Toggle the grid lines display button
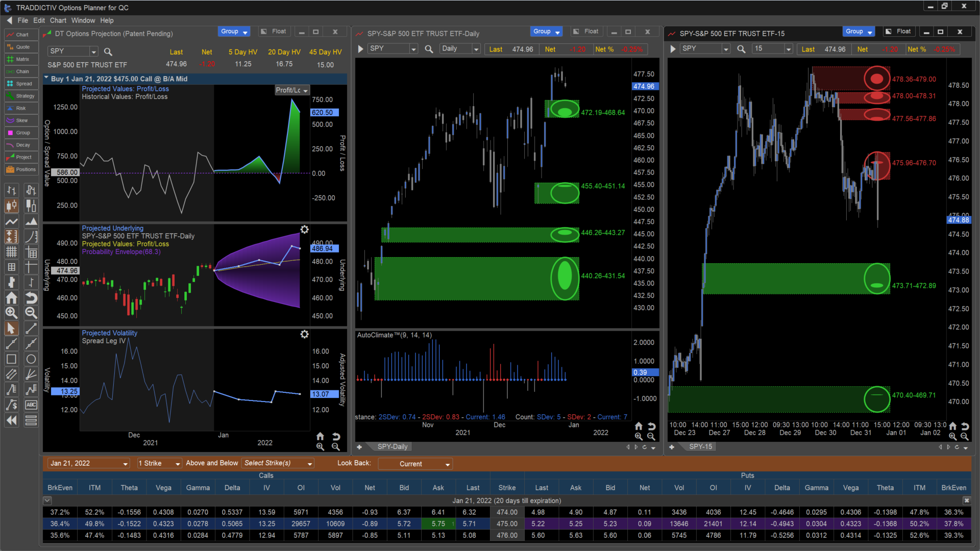The height and width of the screenshot is (551, 980). (x=11, y=252)
